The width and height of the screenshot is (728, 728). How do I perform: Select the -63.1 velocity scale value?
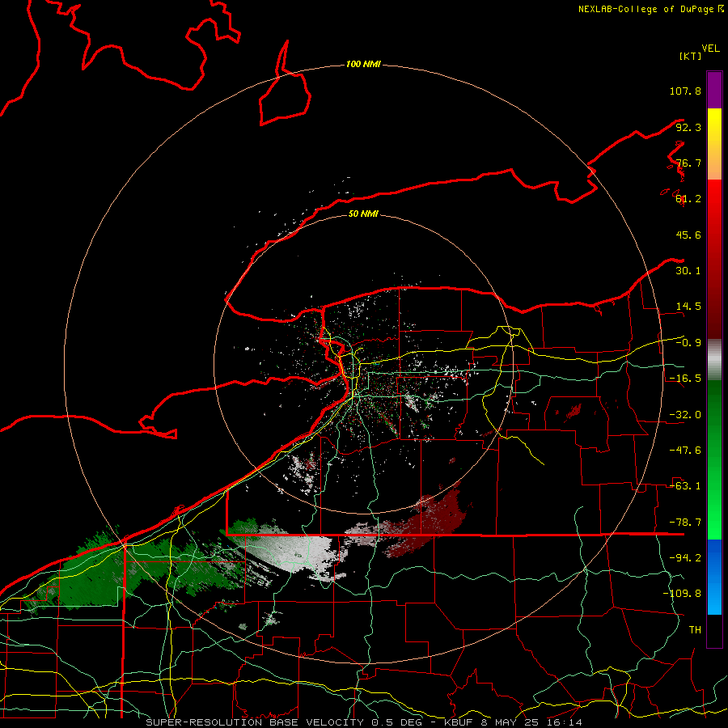[x=685, y=486]
